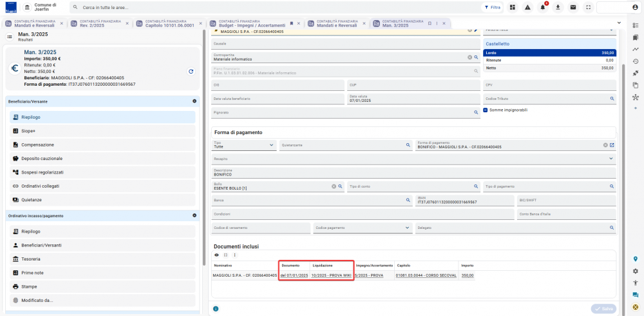
Task: Open Sospesi regolarizzati menu item
Action: click(x=102, y=172)
